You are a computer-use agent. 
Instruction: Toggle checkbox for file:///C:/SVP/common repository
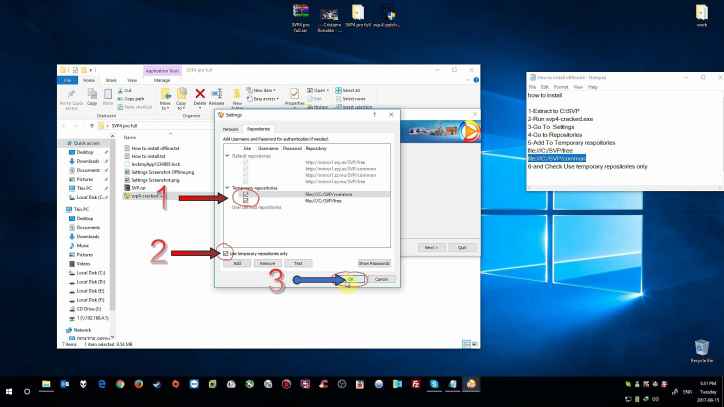pos(246,195)
